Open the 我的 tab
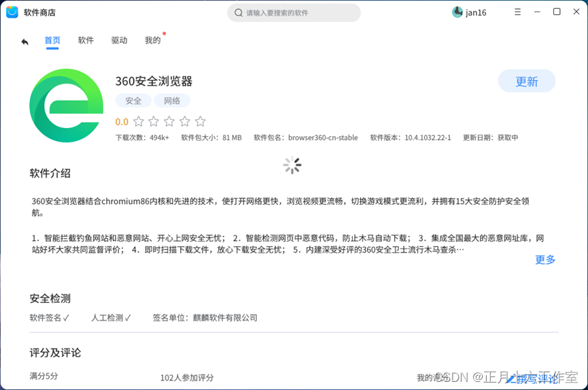 pos(153,40)
